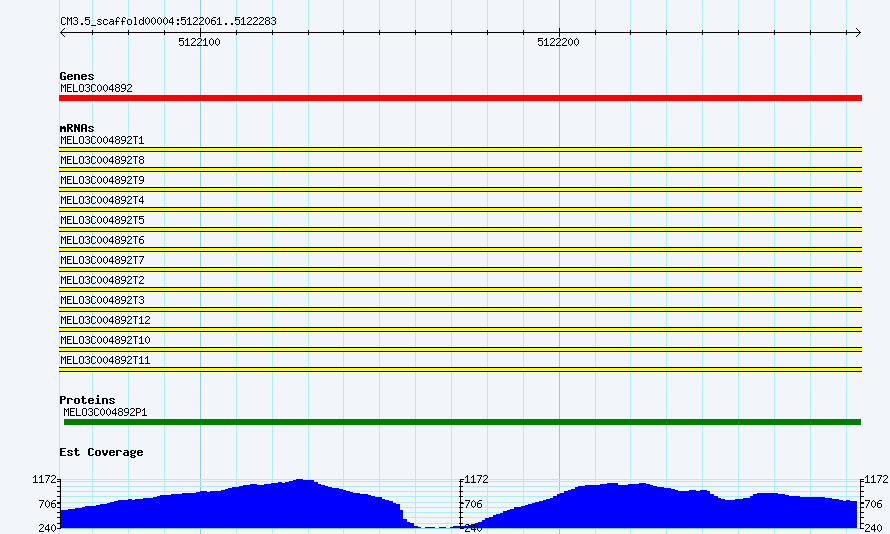Click the Proteins track heading
Viewport: 890px width, 534px height.
pyautogui.click(x=87, y=400)
